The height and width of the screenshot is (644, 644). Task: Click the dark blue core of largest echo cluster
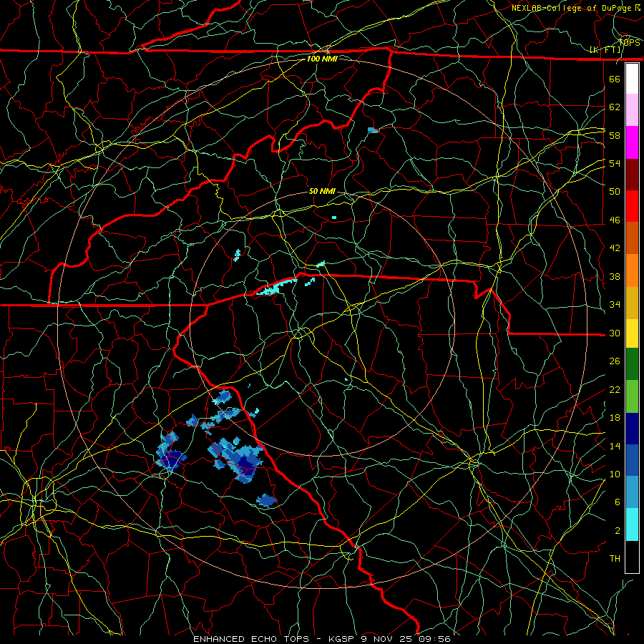(x=245, y=464)
